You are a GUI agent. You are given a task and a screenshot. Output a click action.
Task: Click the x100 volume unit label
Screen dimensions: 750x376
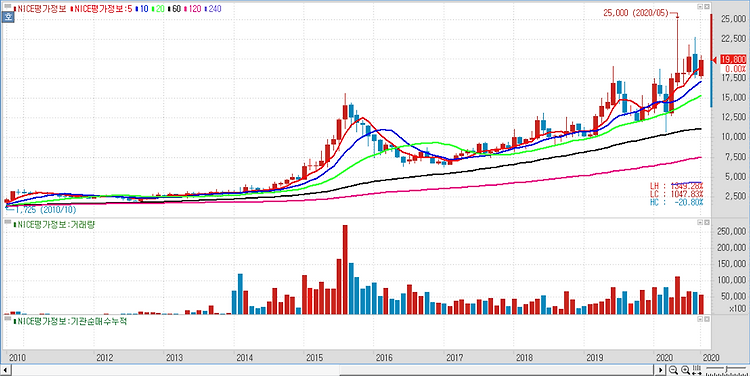738,309
